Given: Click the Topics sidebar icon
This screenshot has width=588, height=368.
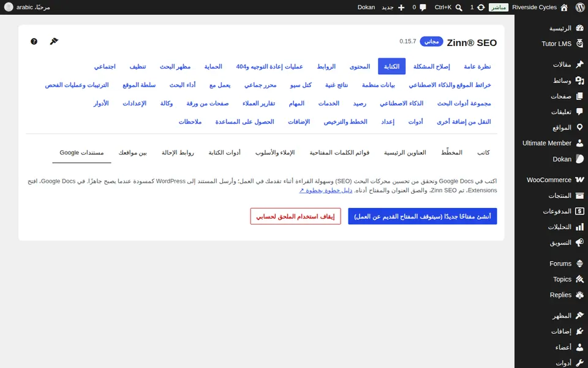Looking at the screenshot, I should [580, 279].
